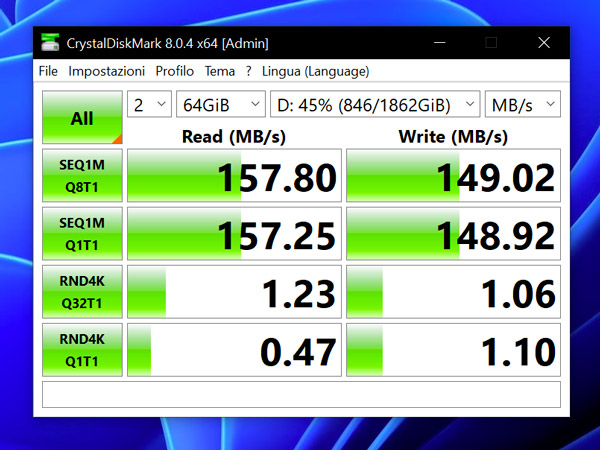Close the CrystalDiskMark window
This screenshot has height=450, width=600.
coord(544,42)
